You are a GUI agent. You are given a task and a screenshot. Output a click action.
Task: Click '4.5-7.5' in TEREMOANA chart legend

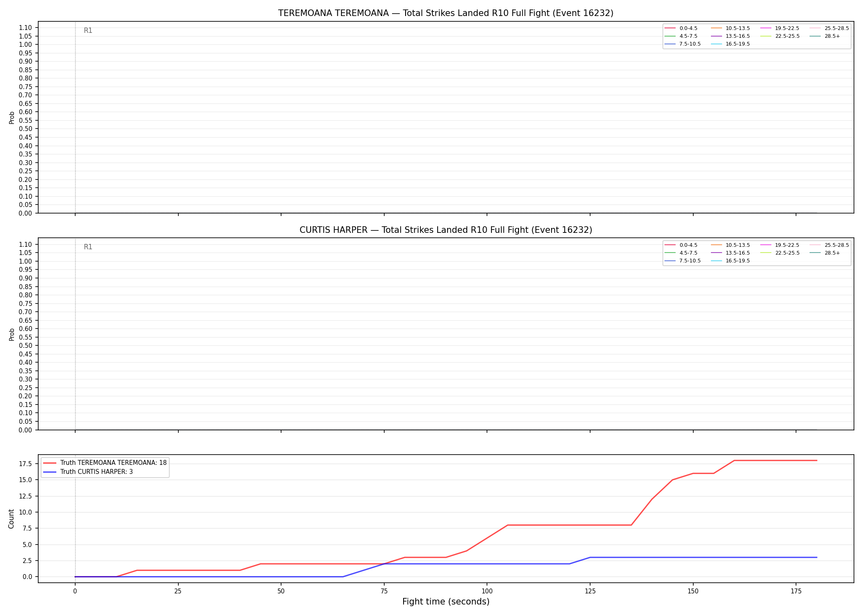point(688,36)
